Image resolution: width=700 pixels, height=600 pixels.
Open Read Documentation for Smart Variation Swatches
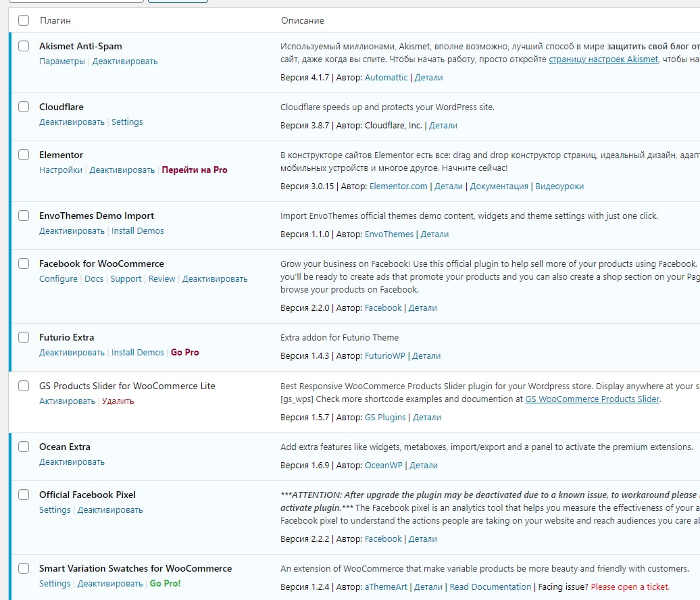(490, 586)
